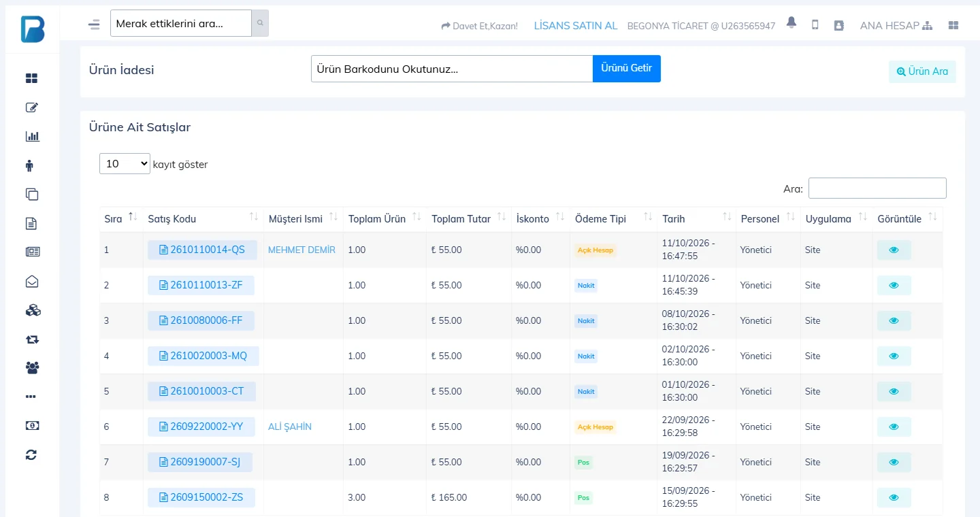Open the money bill icon in sidebar
The width and height of the screenshot is (980, 517).
[32, 425]
